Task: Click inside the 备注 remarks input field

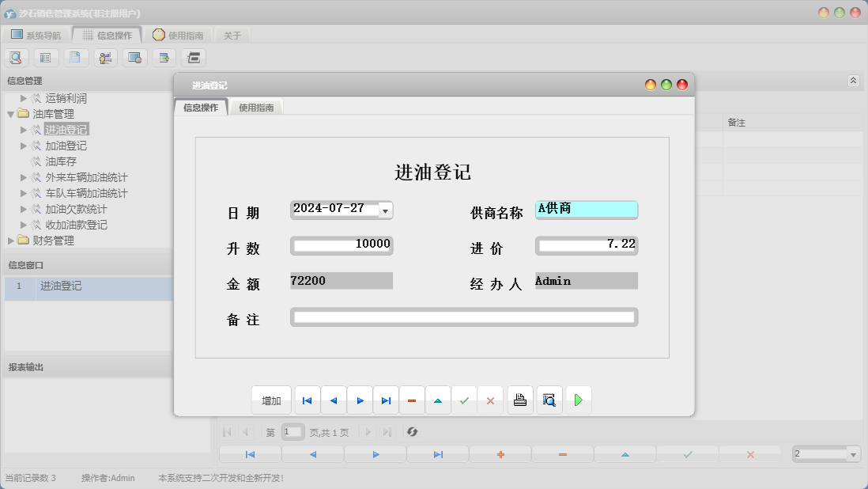Action: pos(465,317)
